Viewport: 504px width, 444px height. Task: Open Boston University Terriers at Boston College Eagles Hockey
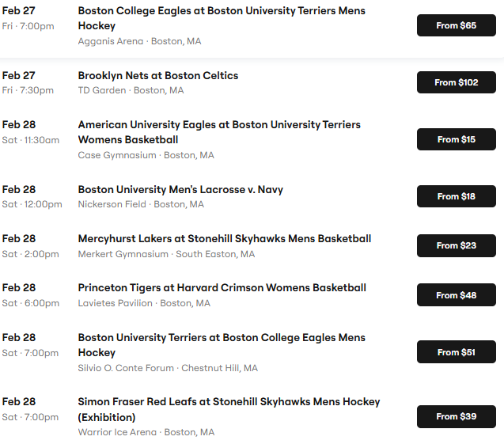tap(222, 344)
